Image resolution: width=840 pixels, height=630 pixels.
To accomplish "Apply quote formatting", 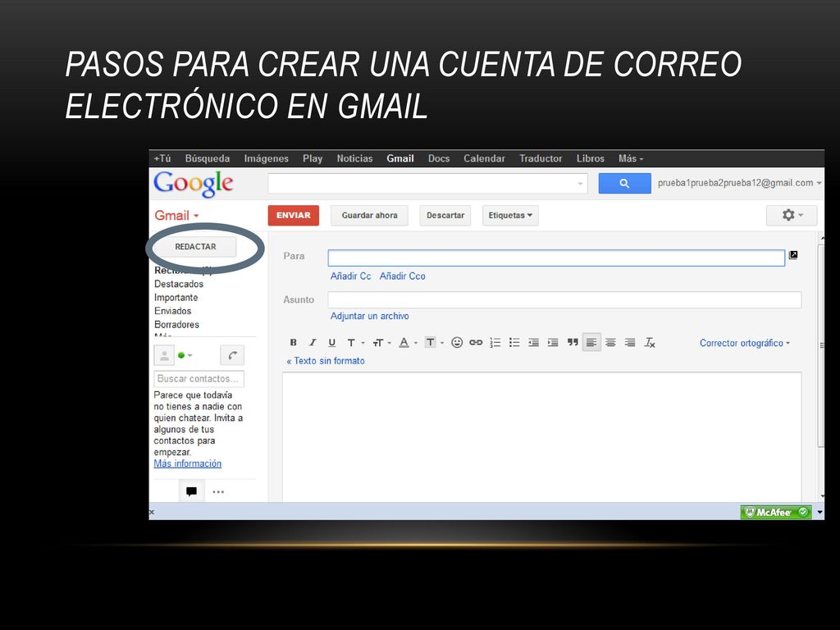I will 573,342.
